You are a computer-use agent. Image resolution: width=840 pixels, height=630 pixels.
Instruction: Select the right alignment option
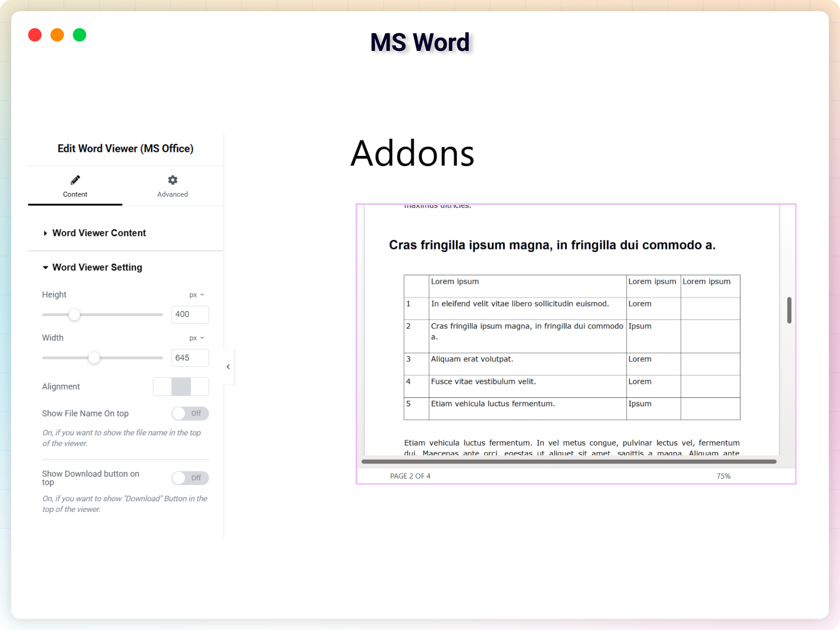click(x=200, y=386)
